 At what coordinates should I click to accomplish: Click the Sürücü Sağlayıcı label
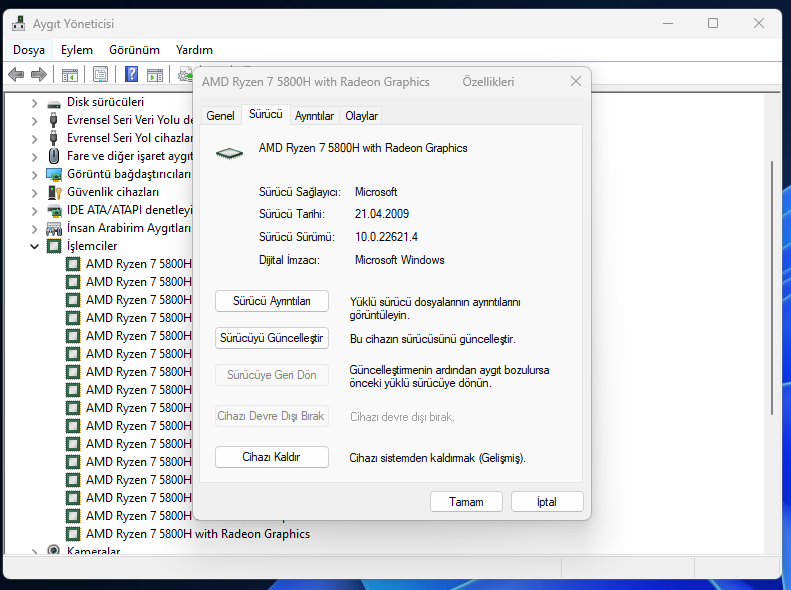tap(300, 192)
